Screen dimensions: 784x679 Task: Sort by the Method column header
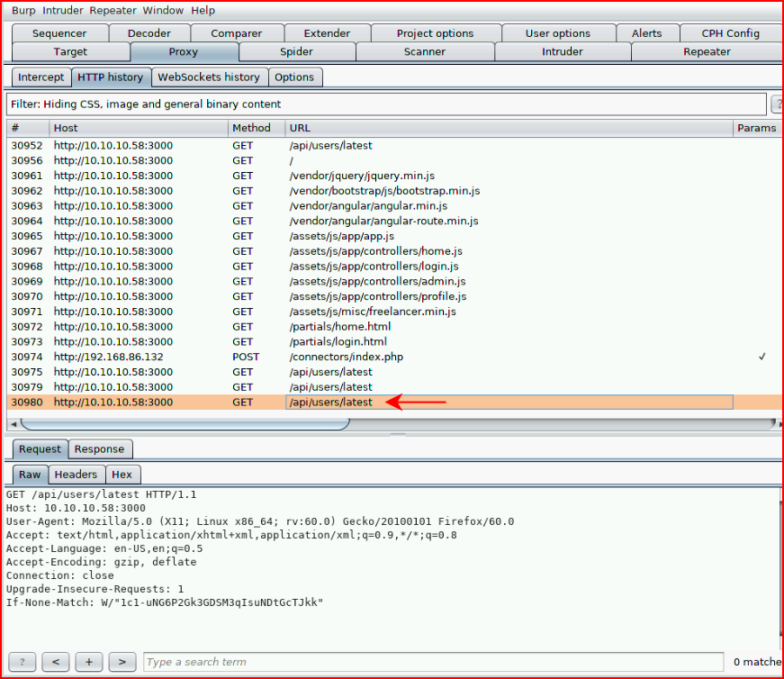pos(257,128)
